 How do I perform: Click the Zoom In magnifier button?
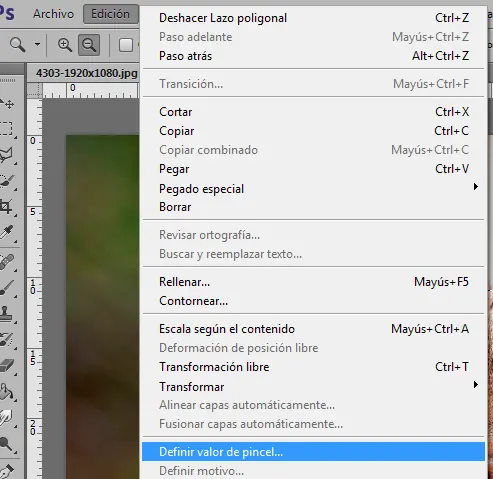[x=65, y=45]
